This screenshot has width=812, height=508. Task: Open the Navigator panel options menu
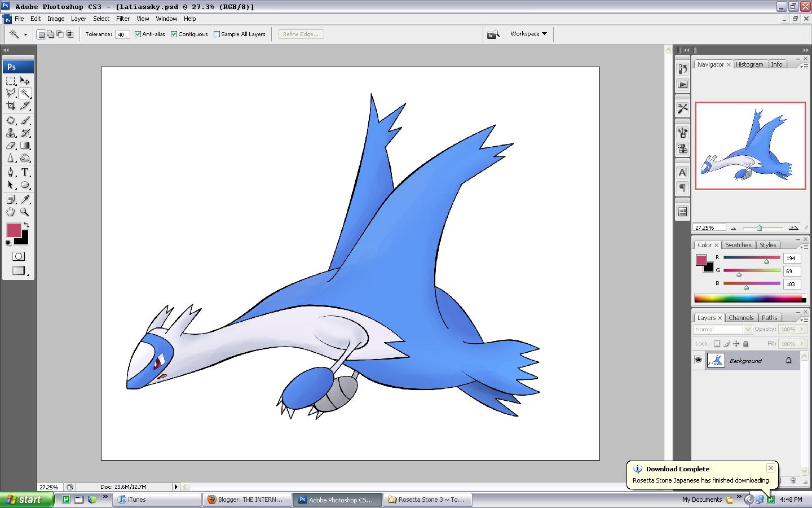[803, 65]
